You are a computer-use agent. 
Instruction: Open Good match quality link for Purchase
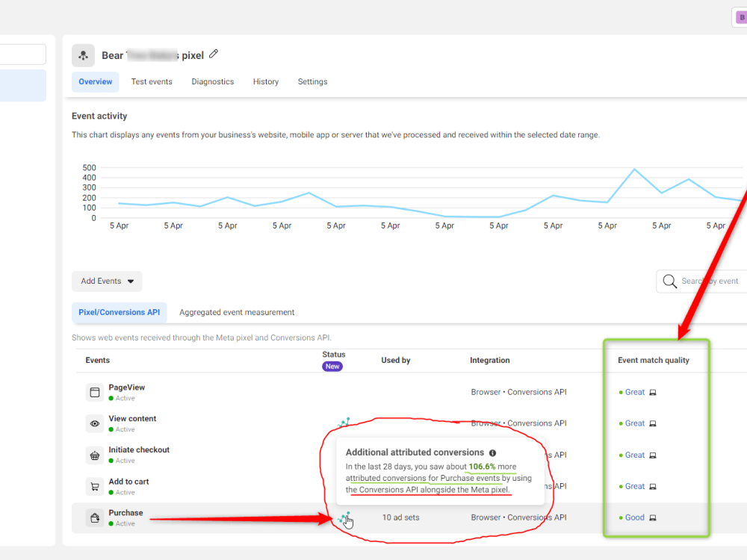(634, 517)
